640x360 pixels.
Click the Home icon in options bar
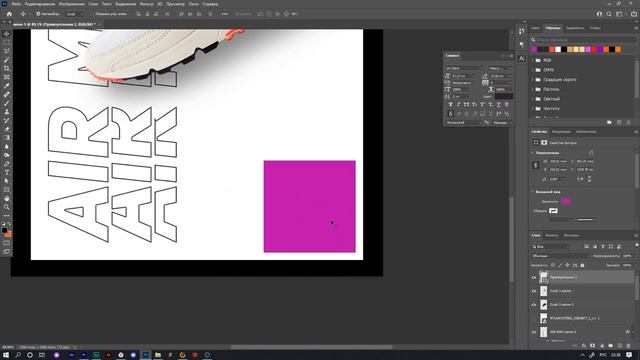(x=9, y=14)
